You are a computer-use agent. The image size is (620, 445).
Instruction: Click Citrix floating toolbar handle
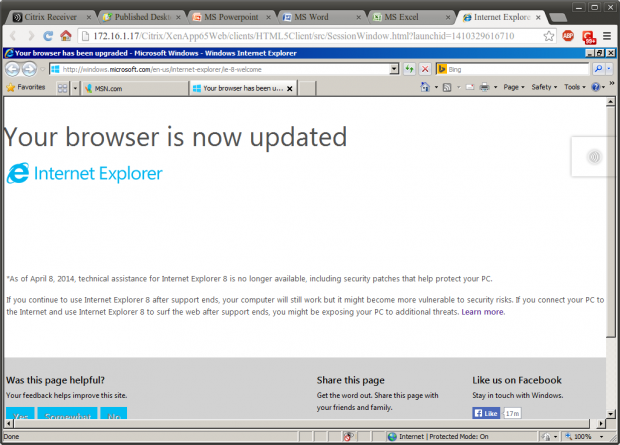point(594,157)
